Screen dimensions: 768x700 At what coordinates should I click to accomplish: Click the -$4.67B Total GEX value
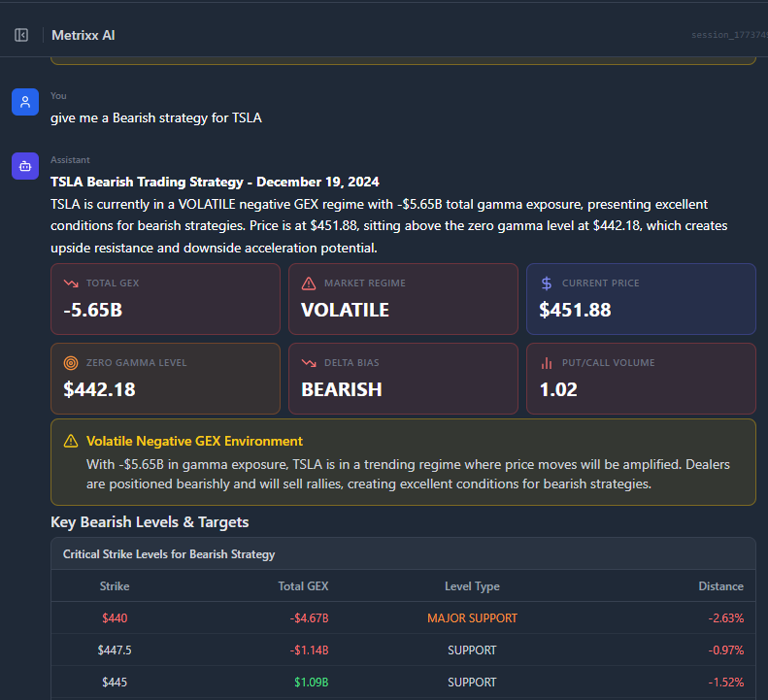(309, 618)
